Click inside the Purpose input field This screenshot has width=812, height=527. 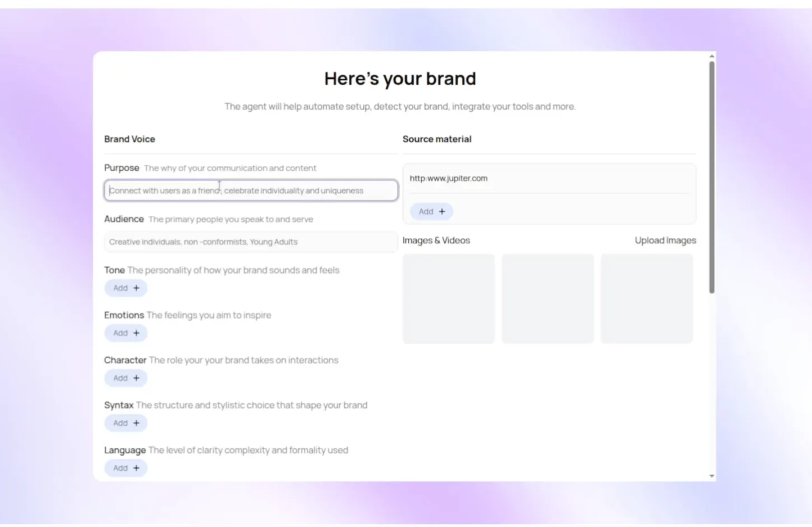(x=251, y=190)
